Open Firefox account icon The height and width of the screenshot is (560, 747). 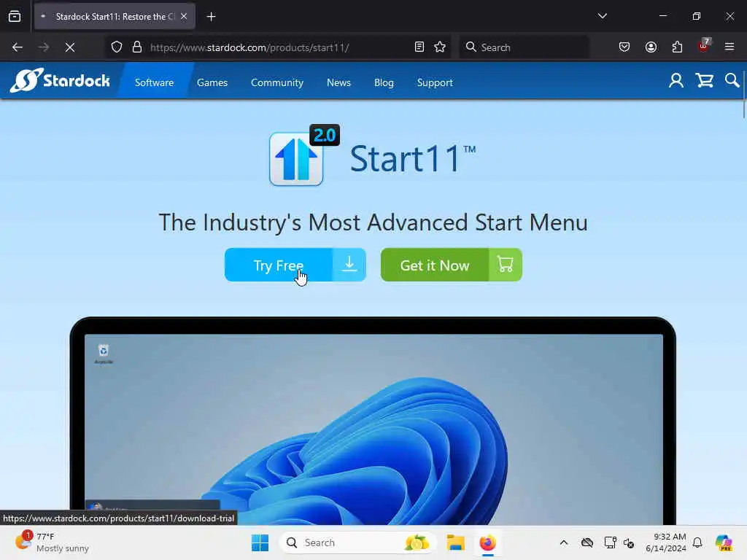tap(651, 47)
